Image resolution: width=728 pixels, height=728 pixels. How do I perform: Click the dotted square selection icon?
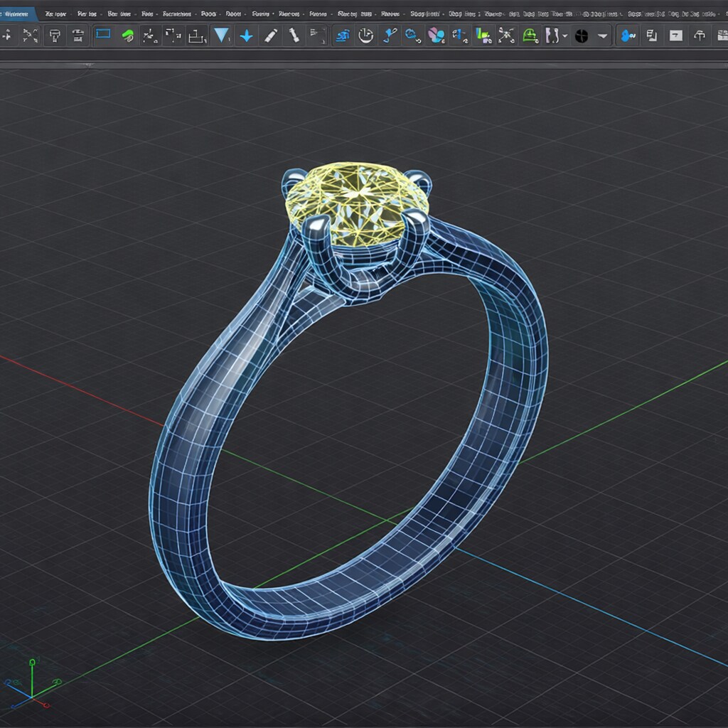(x=173, y=36)
